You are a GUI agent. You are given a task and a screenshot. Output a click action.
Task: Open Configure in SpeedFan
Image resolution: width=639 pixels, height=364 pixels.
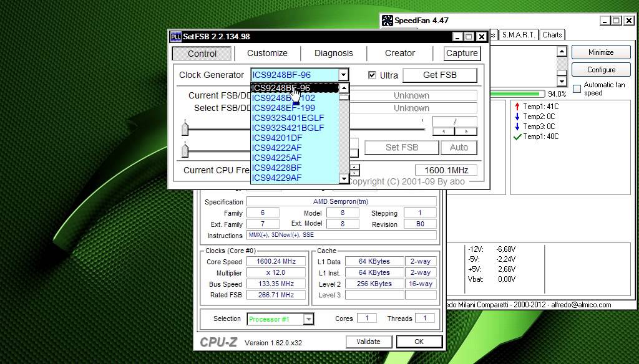point(601,70)
